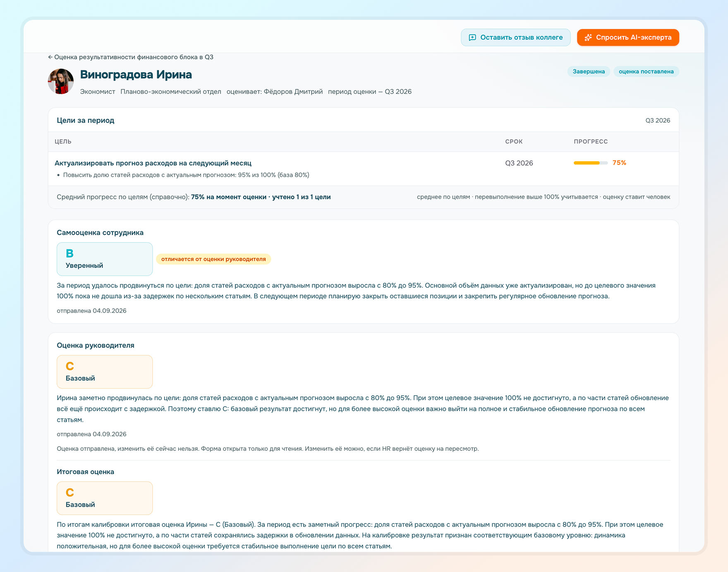Go back to 'Оценка результативности финансового блока в Q3'

(131, 57)
